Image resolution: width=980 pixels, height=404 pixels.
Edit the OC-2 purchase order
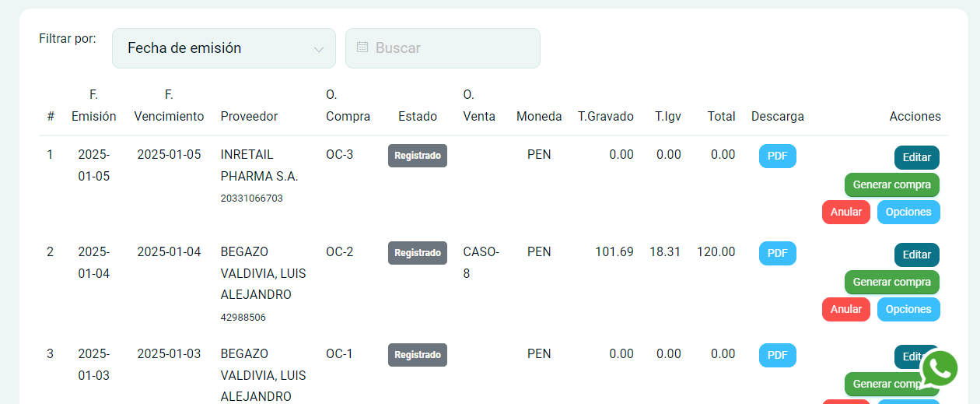(x=916, y=255)
